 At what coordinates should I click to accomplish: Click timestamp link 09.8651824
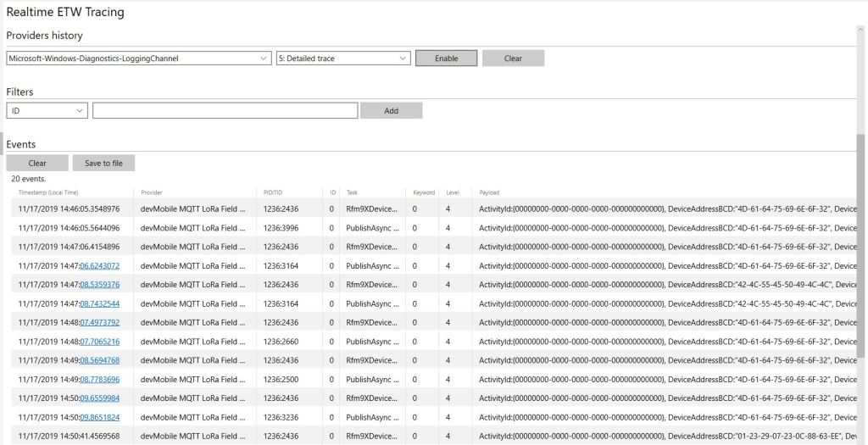coord(100,417)
